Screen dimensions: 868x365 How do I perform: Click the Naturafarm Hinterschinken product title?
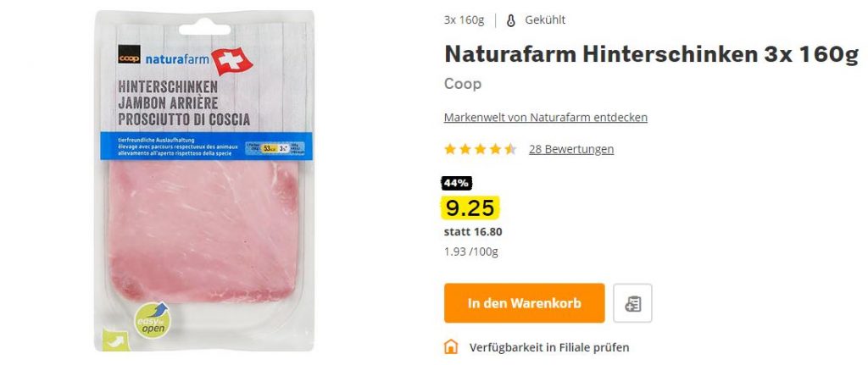coord(651,53)
